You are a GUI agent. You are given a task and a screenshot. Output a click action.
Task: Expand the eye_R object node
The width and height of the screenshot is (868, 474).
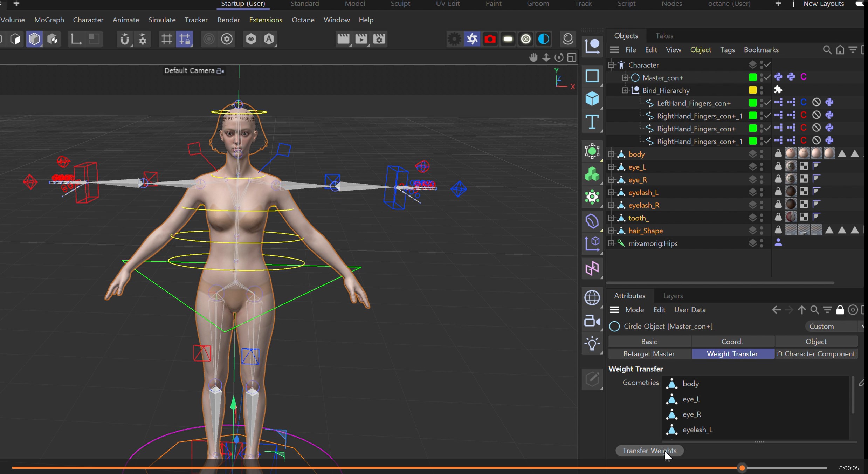pos(611,180)
